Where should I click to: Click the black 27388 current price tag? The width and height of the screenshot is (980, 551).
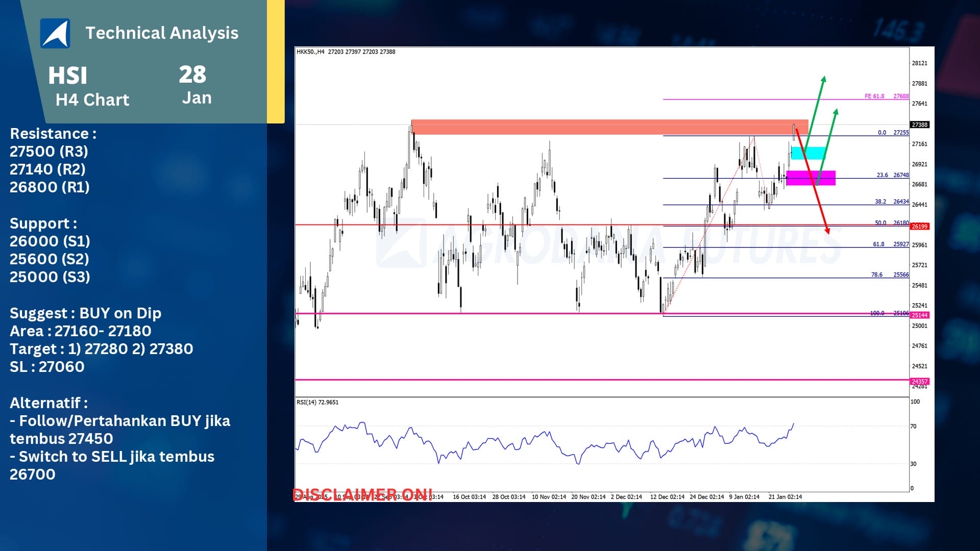tap(920, 125)
